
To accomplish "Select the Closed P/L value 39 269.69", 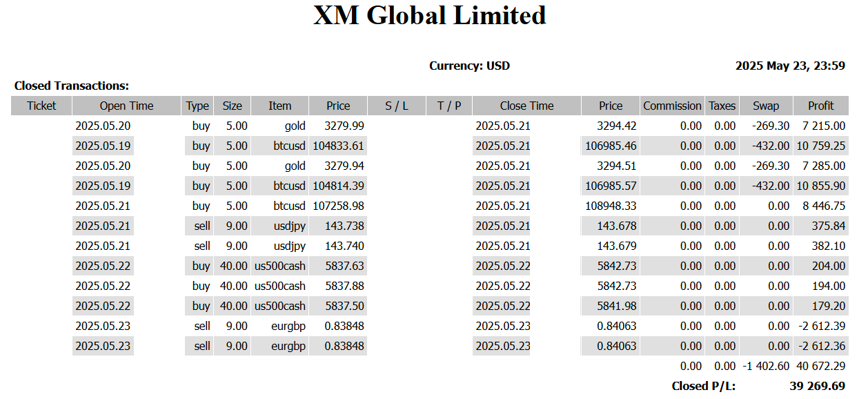I will [x=817, y=386].
